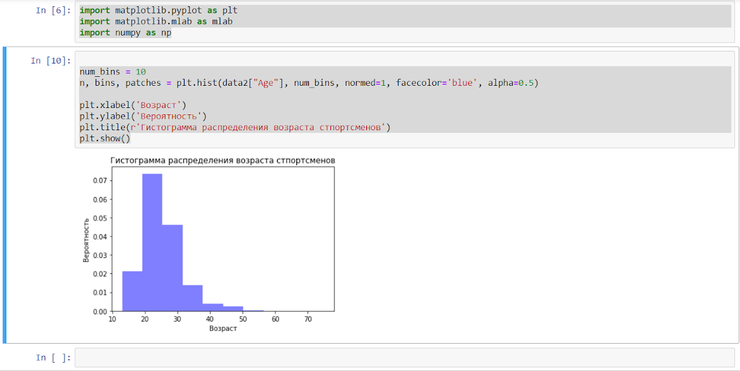Image resolution: width=740 pixels, height=371 pixels.
Task: Click the histogram title text above the plot
Action: (x=223, y=160)
